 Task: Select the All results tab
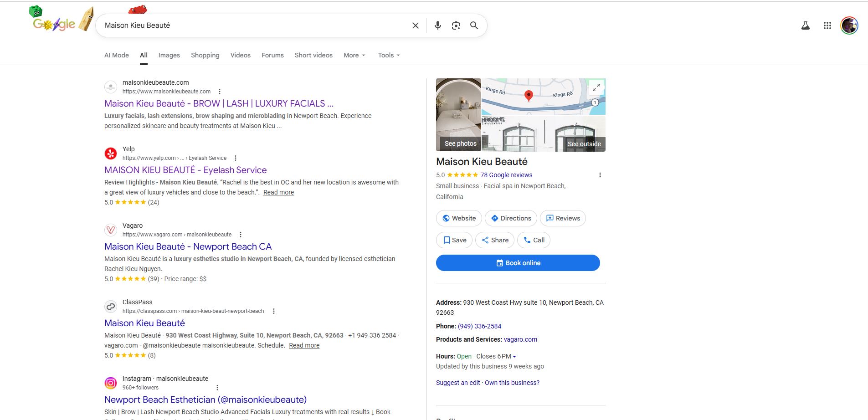[x=144, y=55]
